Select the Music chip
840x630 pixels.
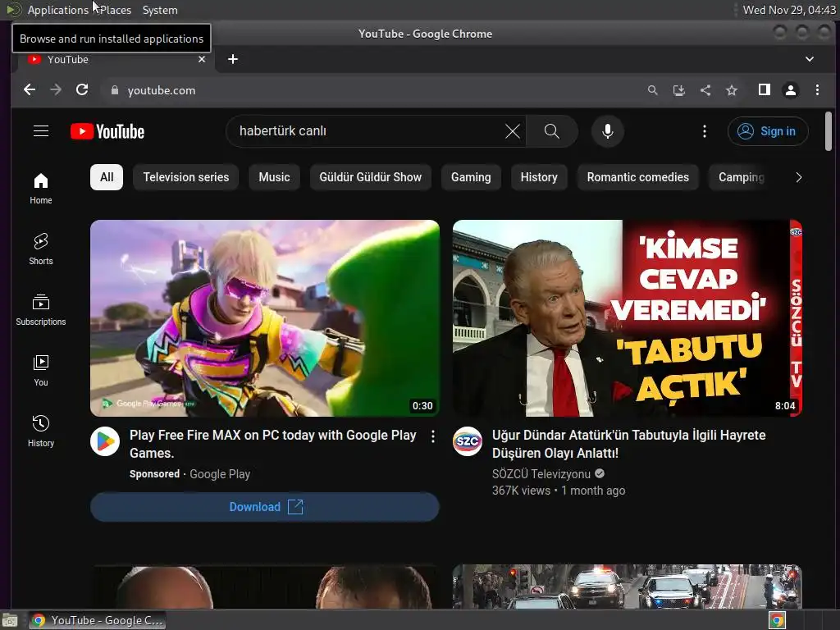pos(274,177)
